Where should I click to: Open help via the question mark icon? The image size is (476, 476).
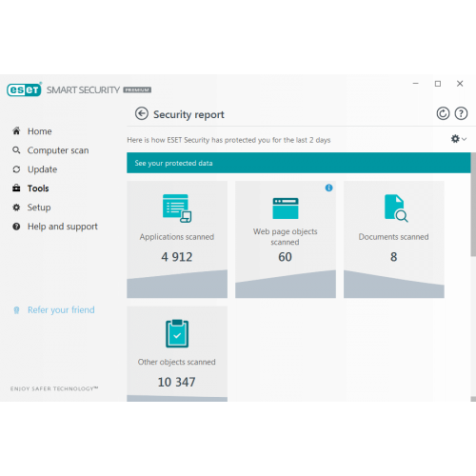click(x=461, y=113)
